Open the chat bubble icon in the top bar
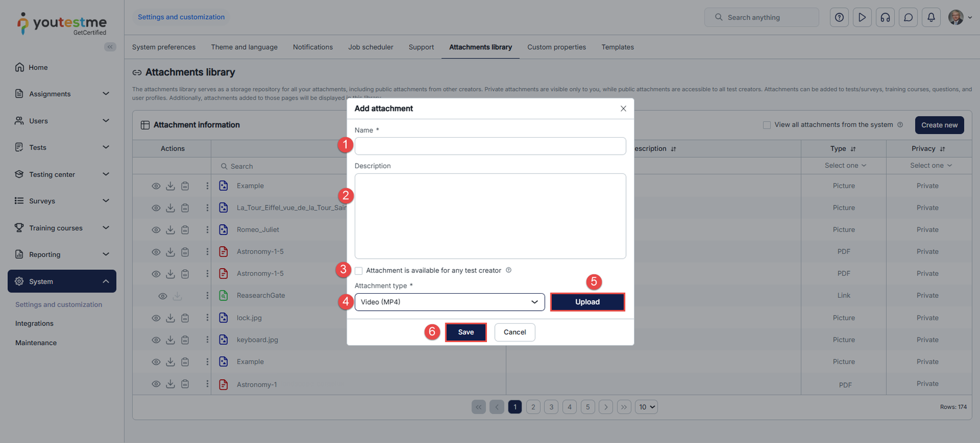 pyautogui.click(x=908, y=17)
